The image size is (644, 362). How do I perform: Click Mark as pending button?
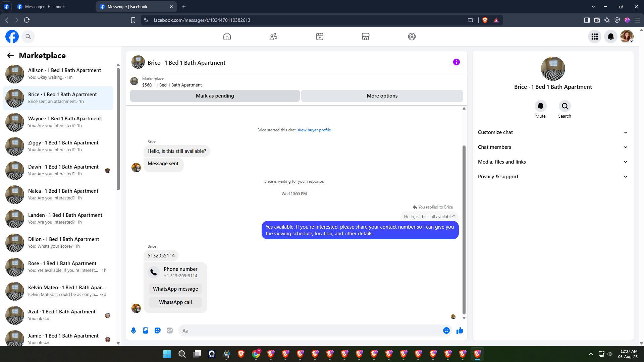tap(215, 96)
